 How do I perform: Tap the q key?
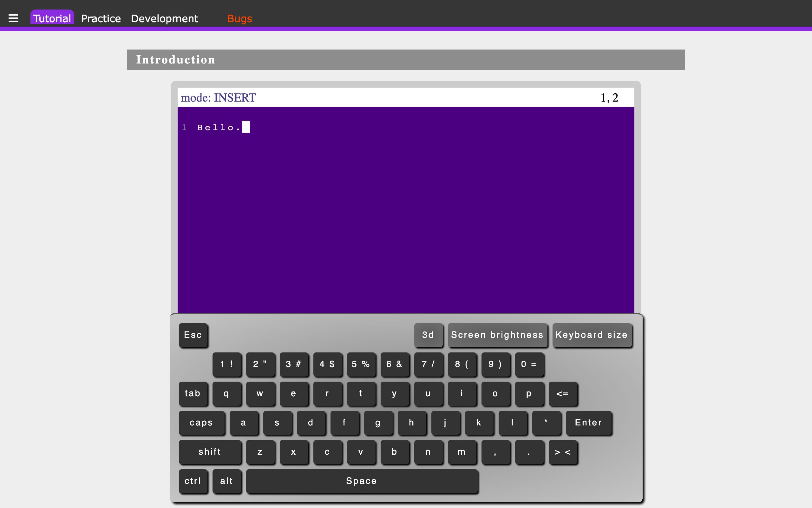pos(227,393)
